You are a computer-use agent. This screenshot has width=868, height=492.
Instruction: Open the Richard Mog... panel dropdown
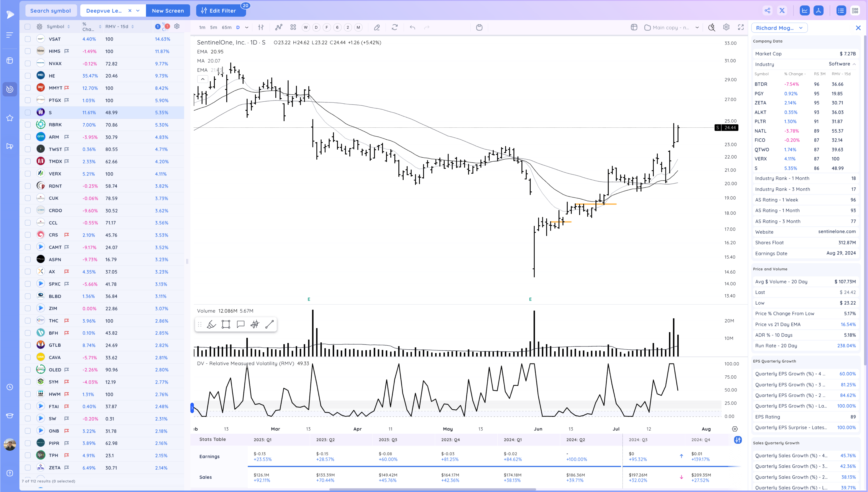coord(779,28)
